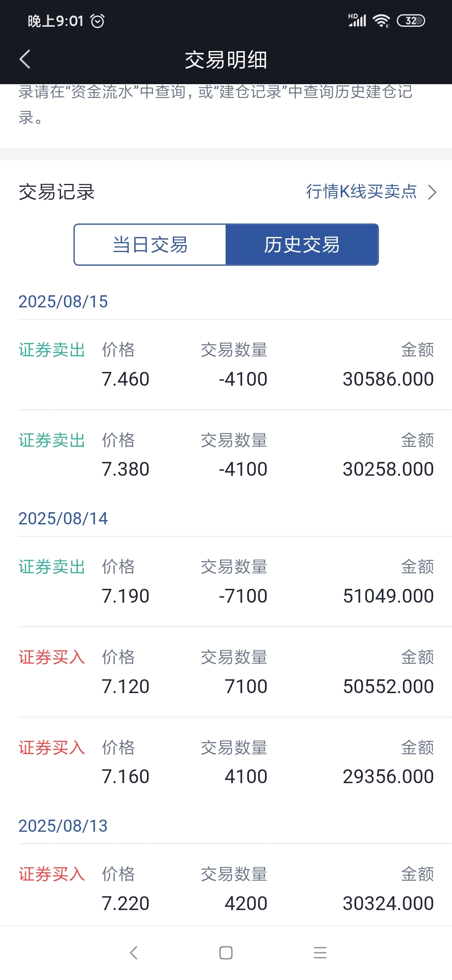Select the 历史交易 tab

click(302, 245)
